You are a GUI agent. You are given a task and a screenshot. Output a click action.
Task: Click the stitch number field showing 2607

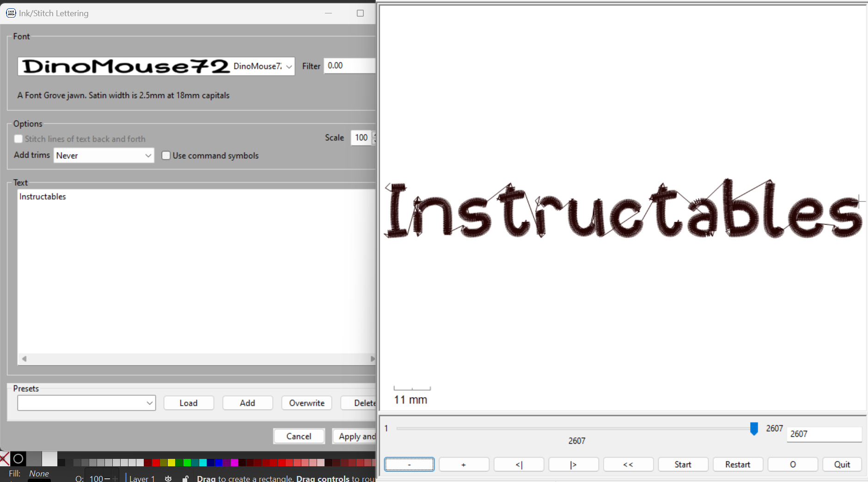point(824,434)
